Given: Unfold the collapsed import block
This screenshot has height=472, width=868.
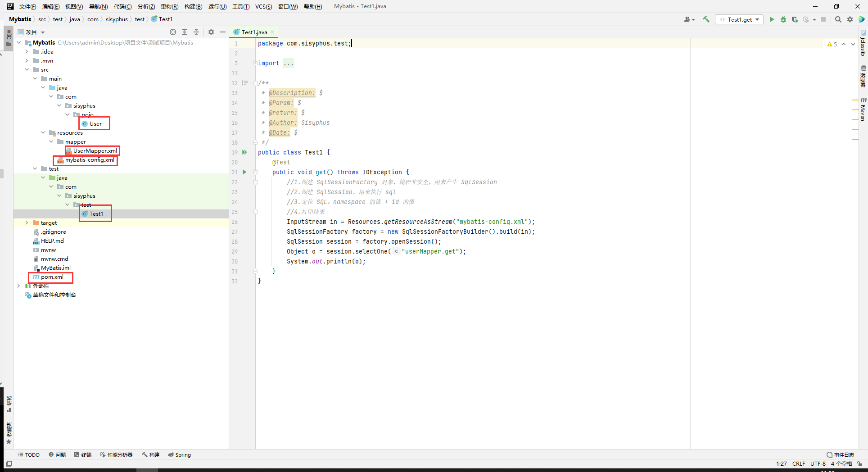Looking at the screenshot, I should pos(255,63).
